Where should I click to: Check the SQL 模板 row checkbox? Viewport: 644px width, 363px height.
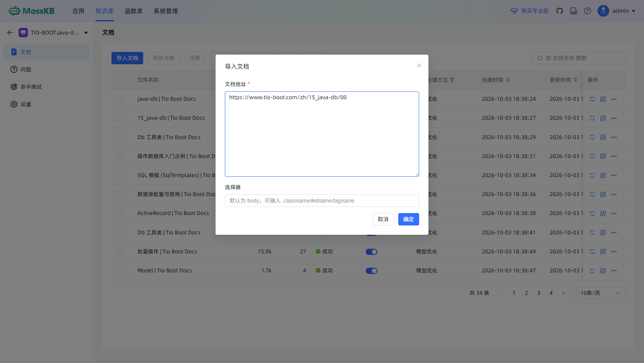(x=119, y=175)
